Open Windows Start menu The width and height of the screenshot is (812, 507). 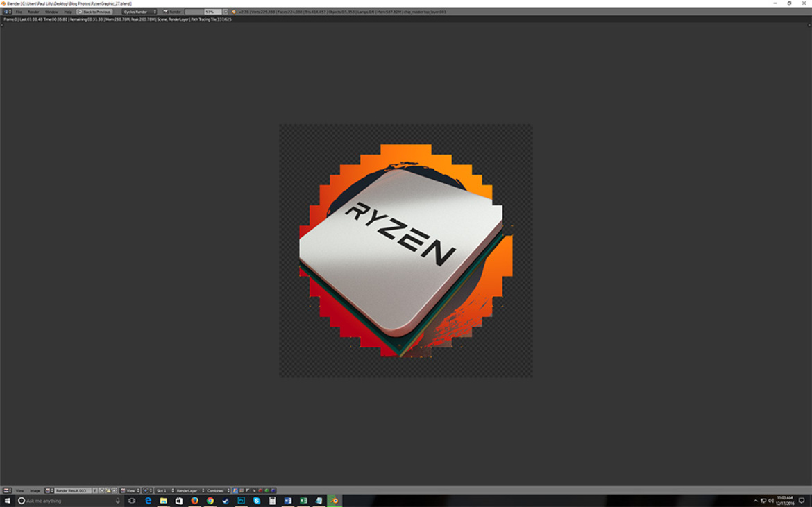point(7,501)
